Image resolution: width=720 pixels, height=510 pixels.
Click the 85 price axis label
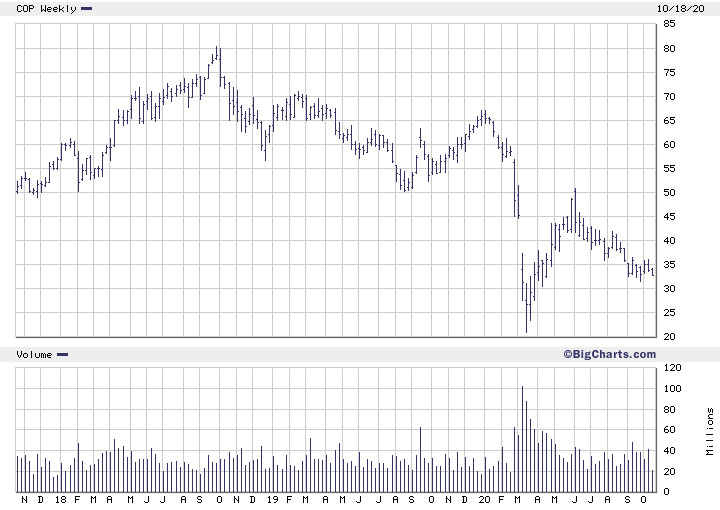pyautogui.click(x=669, y=24)
